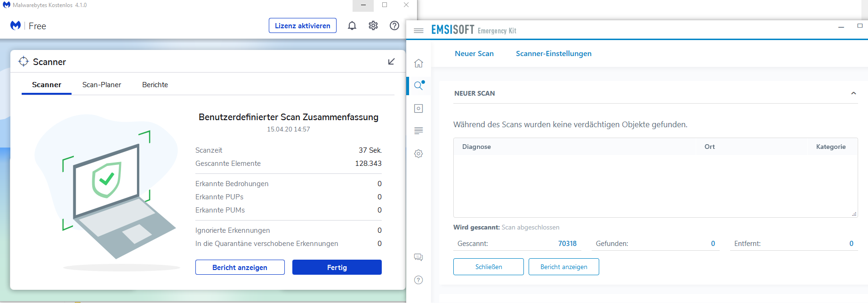The width and height of the screenshot is (868, 303).
Task: Click In die Quarantäne verschobene Erkennungen label
Action: click(266, 244)
